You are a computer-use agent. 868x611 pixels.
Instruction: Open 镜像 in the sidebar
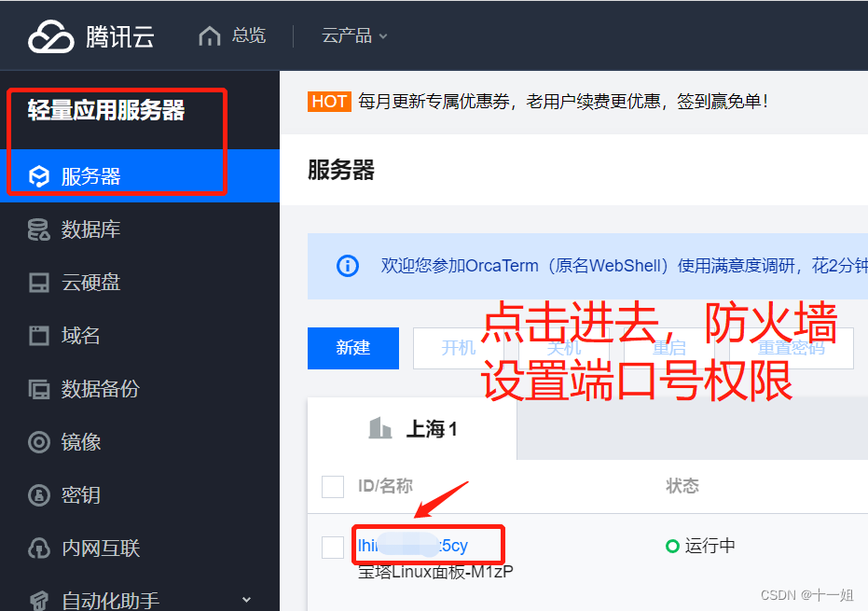point(80,442)
